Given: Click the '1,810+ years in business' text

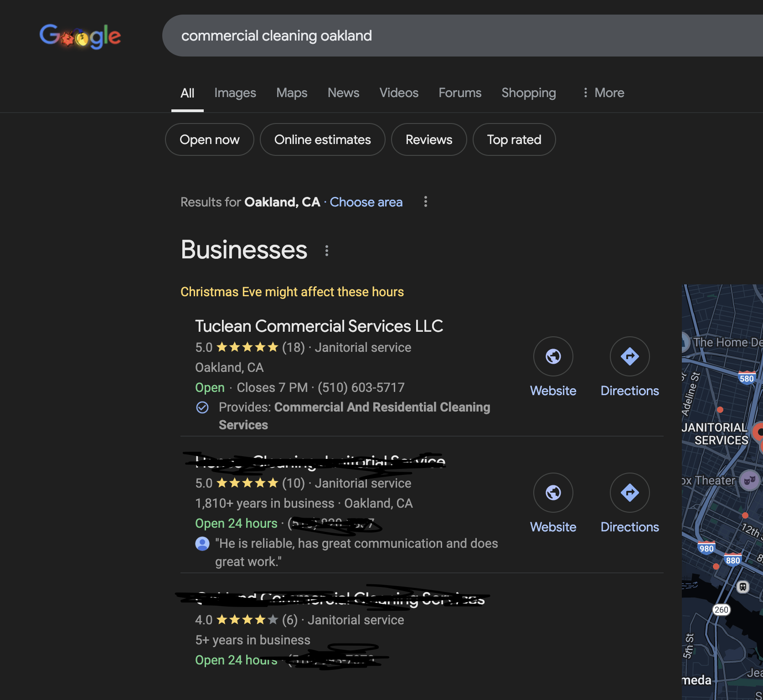Looking at the screenshot, I should click(x=265, y=503).
